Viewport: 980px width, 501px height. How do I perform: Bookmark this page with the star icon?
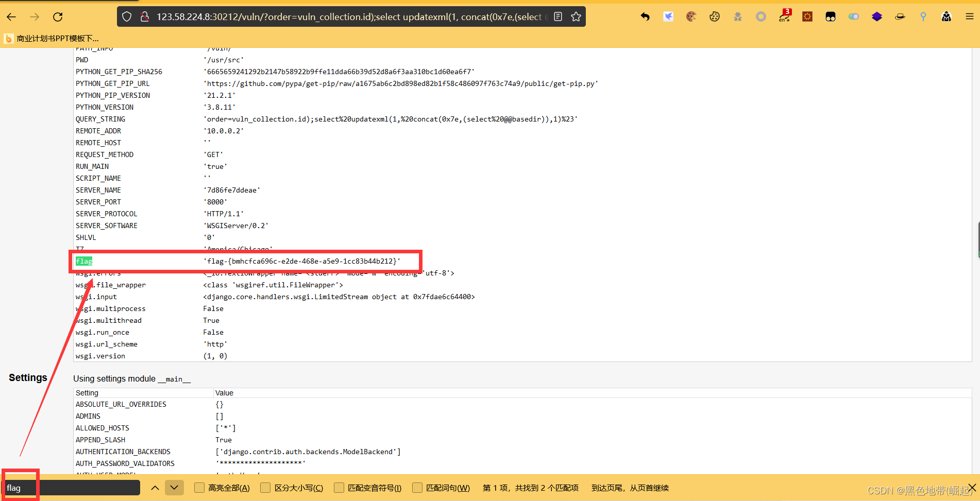click(576, 16)
